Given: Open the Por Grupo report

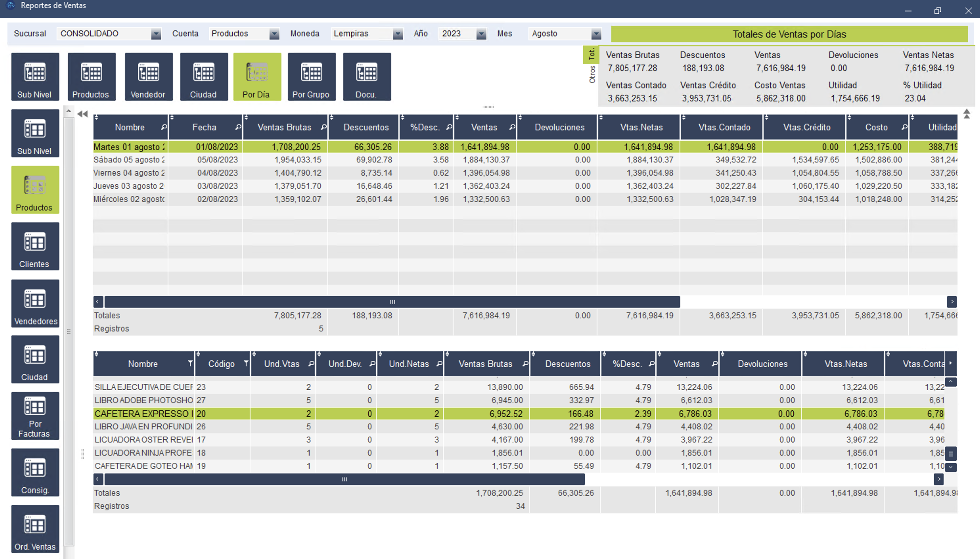Looking at the screenshot, I should [312, 77].
